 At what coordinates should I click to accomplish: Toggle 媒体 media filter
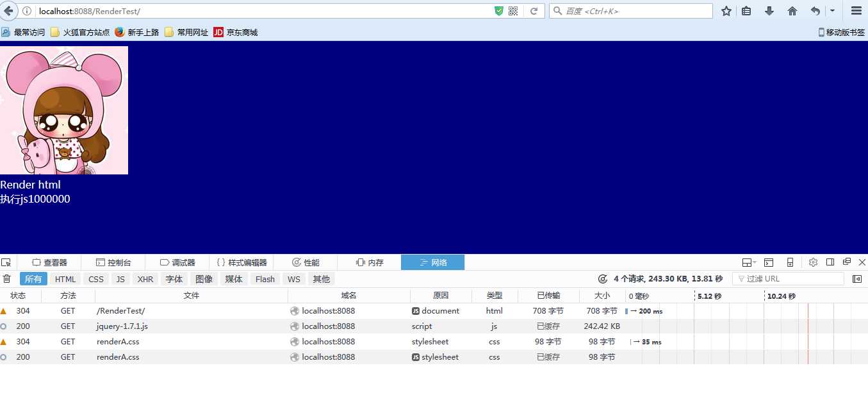234,279
